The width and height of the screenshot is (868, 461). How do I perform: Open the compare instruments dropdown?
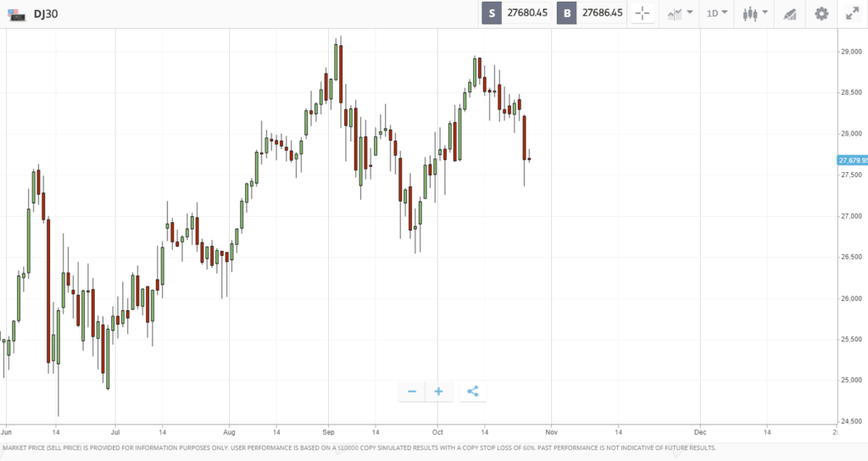tap(680, 14)
